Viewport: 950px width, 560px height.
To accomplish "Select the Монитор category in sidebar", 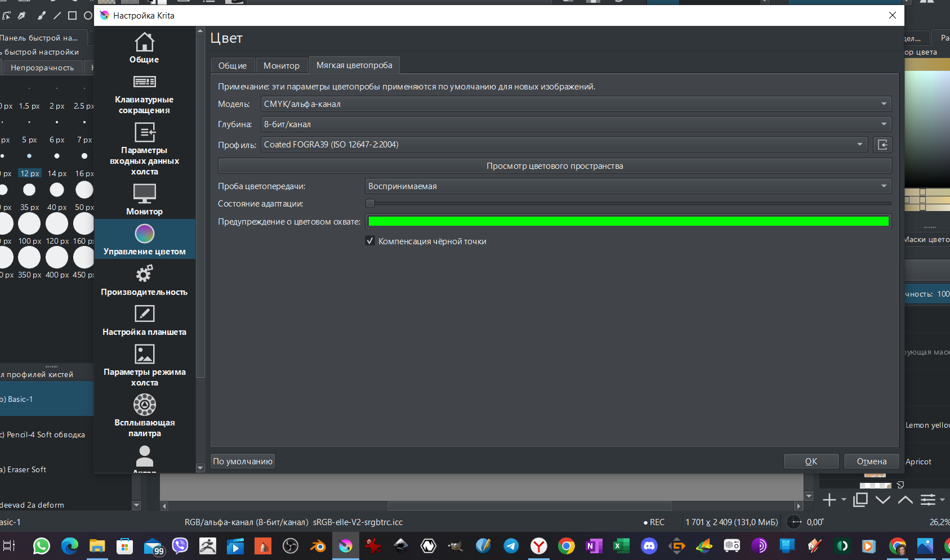I will [144, 200].
